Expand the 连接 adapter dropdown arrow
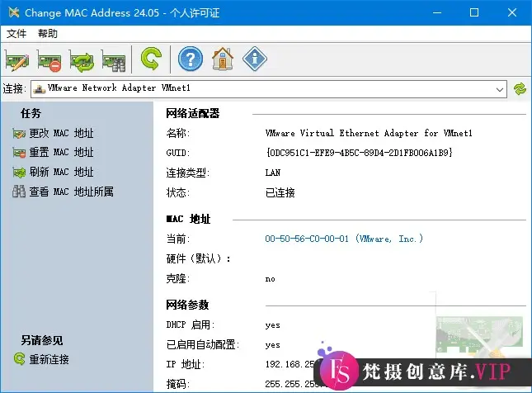The image size is (532, 393). click(500, 89)
